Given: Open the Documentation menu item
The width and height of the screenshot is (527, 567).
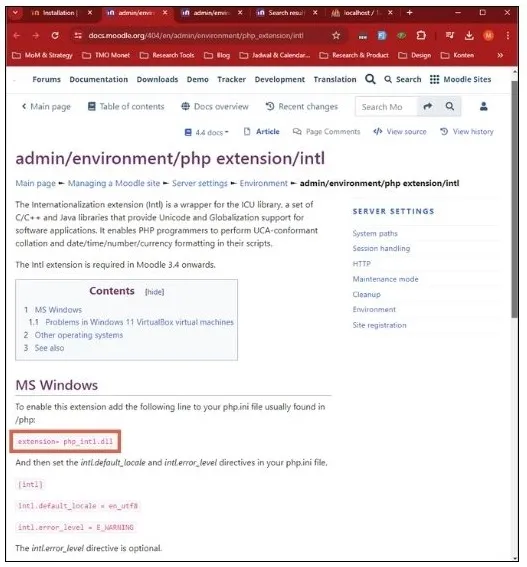Looking at the screenshot, I should pyautogui.click(x=98, y=79).
